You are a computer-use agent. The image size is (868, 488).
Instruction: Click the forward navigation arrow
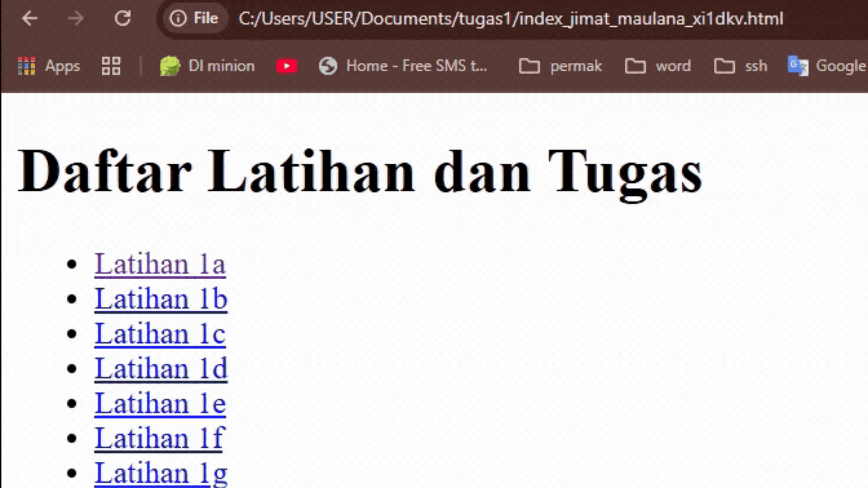coord(75,19)
